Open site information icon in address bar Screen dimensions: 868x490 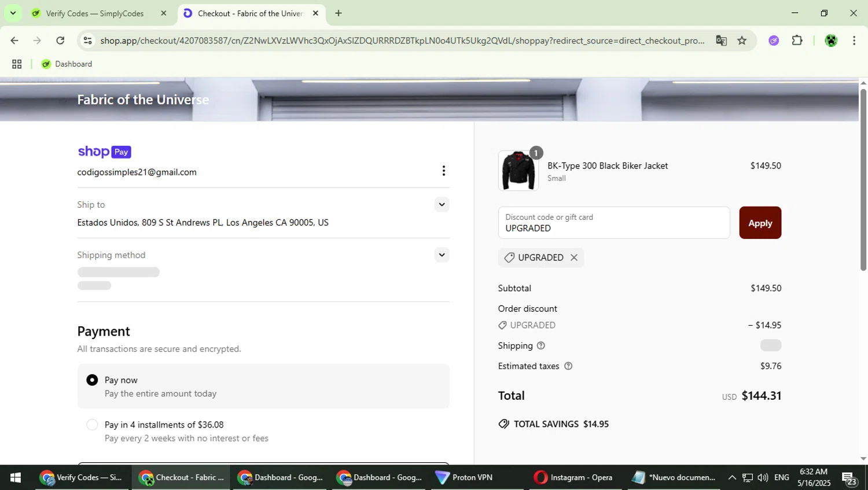(88, 40)
